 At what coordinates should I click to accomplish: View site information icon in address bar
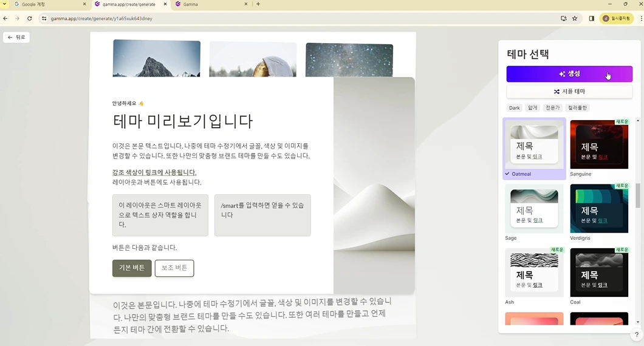tap(44, 18)
